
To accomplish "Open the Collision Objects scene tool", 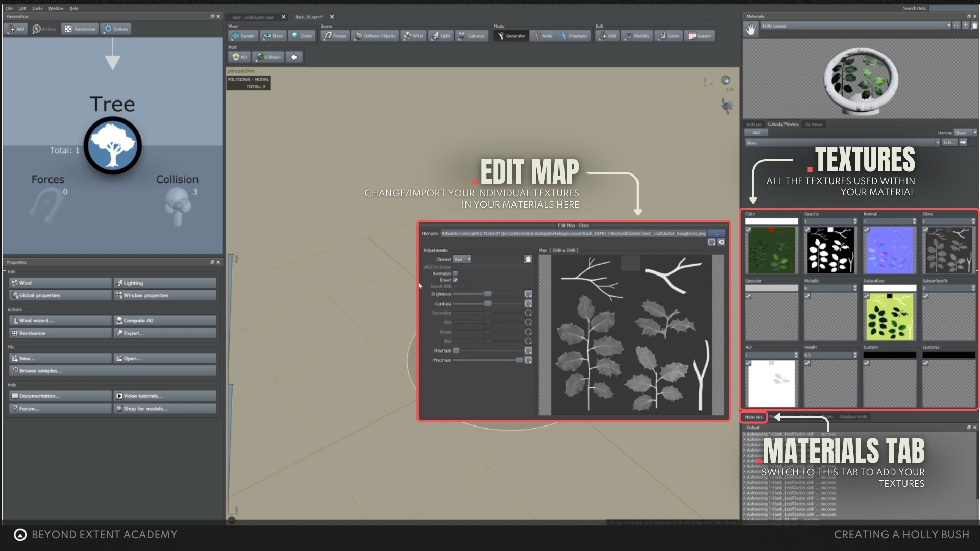I will (375, 36).
